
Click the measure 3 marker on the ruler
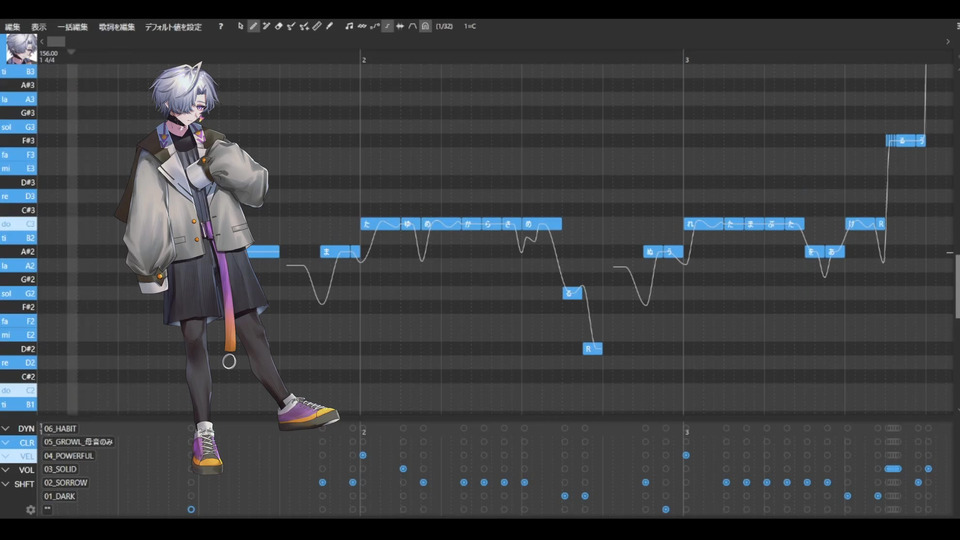tap(687, 60)
